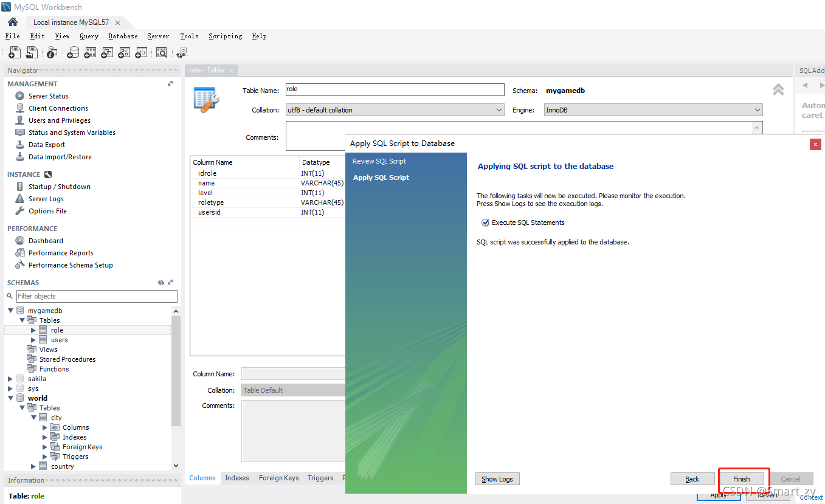The image size is (825, 504).
Task: Open Data Import/Restore
Action: [x=60, y=157]
